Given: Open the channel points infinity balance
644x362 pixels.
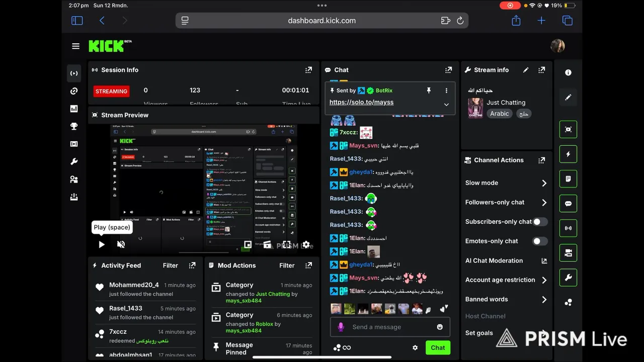Looking at the screenshot, I should (x=342, y=347).
